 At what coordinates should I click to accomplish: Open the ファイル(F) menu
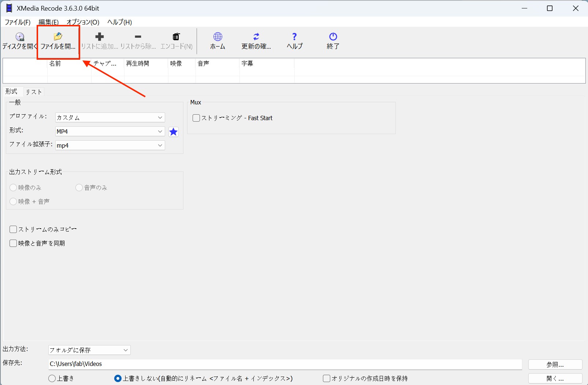pyautogui.click(x=18, y=22)
